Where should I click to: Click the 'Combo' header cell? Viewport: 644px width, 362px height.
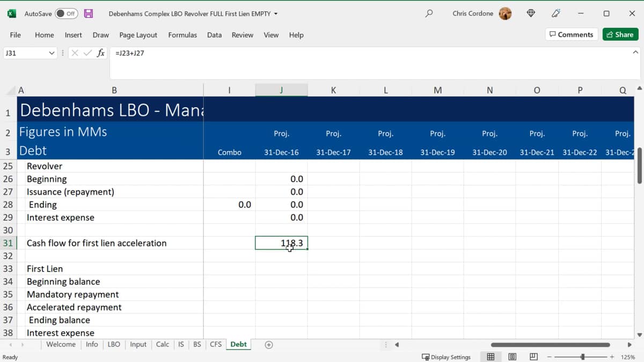(229, 152)
